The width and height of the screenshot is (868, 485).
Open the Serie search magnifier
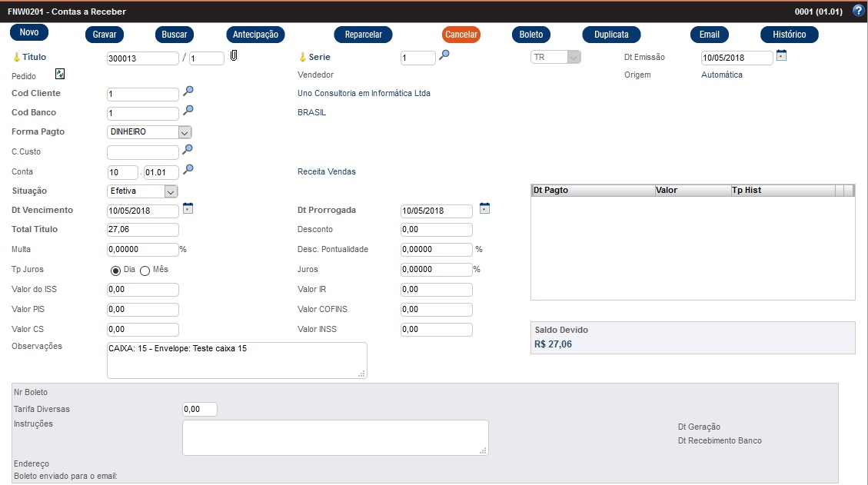444,55
